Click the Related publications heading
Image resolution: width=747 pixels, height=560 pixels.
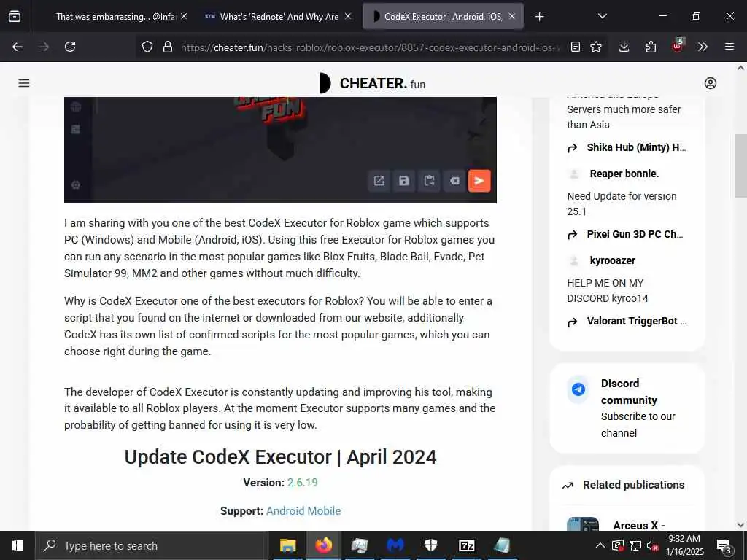634,485
